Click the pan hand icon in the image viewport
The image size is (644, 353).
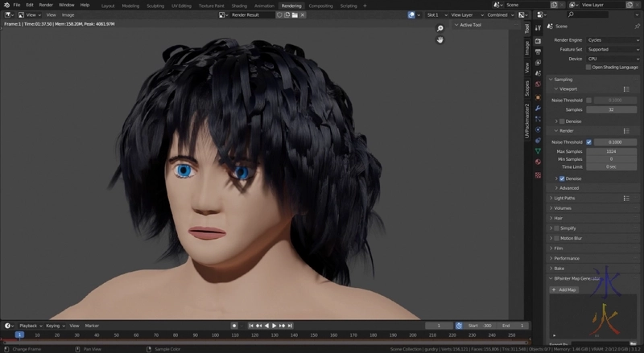coord(440,40)
